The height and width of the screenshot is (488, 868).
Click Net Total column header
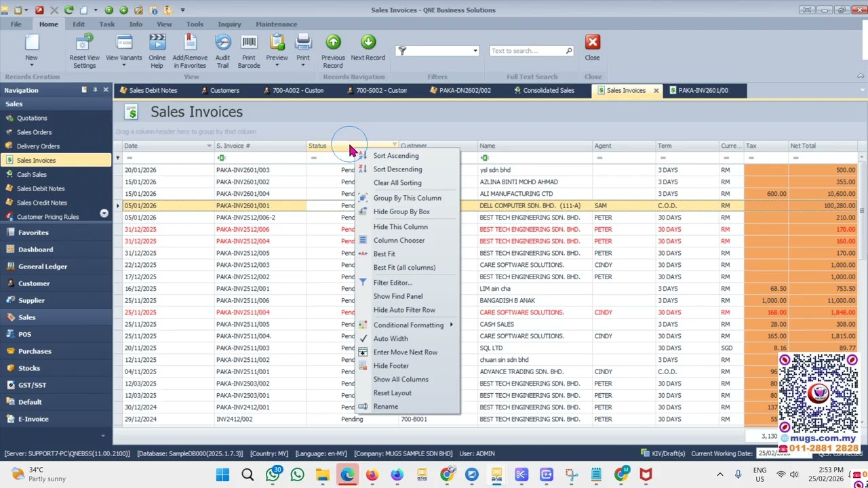pos(823,146)
